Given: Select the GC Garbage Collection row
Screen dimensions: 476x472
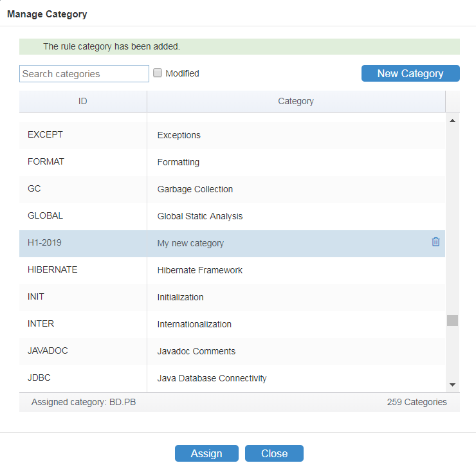Looking at the screenshot, I should tap(232, 190).
